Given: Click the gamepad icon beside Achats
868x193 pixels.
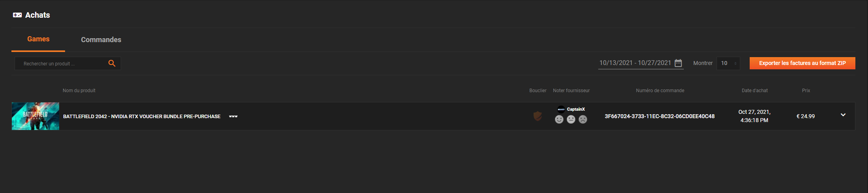Looking at the screenshot, I should coord(17,15).
